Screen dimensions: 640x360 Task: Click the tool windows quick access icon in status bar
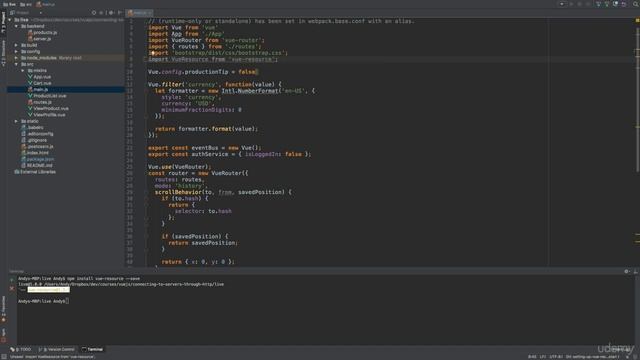(x=4, y=357)
